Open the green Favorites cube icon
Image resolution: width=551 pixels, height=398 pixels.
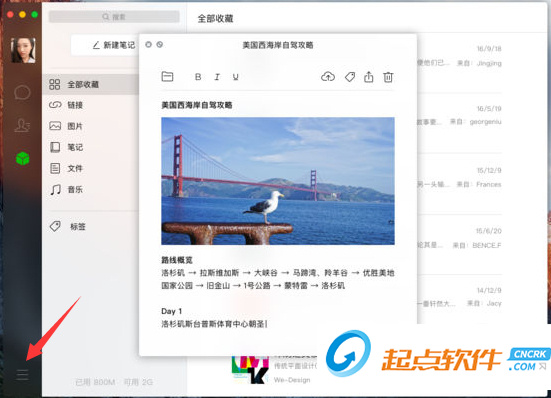[22, 158]
